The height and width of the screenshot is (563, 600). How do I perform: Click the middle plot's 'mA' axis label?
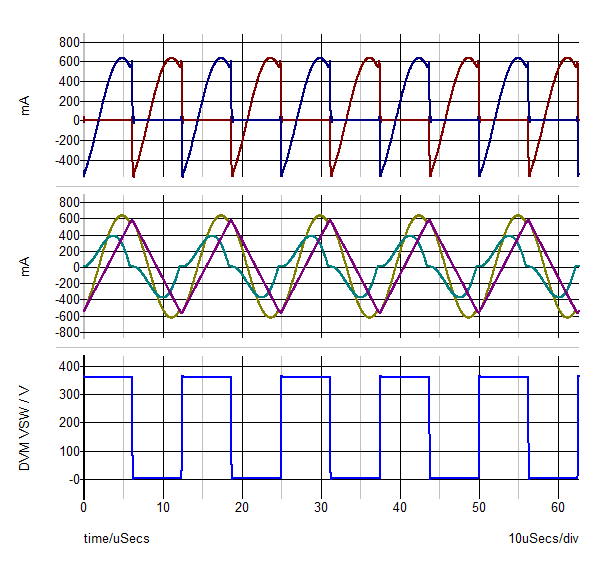(x=27, y=268)
